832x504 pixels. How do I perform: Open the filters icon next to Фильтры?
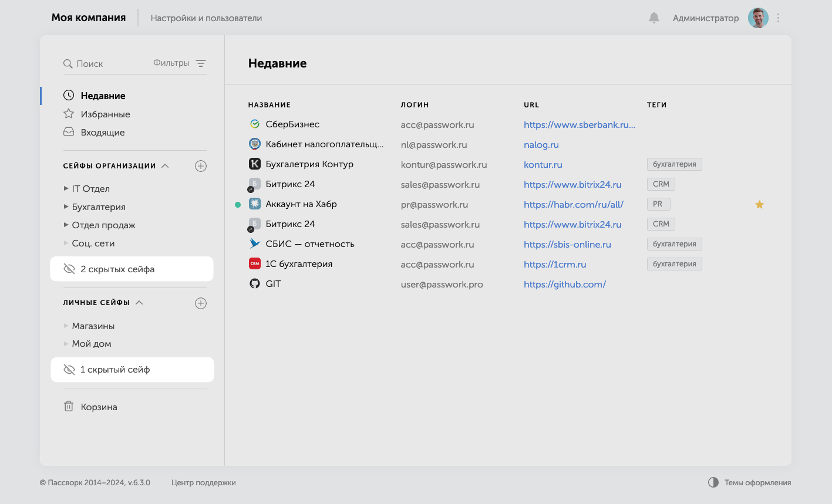coord(201,63)
